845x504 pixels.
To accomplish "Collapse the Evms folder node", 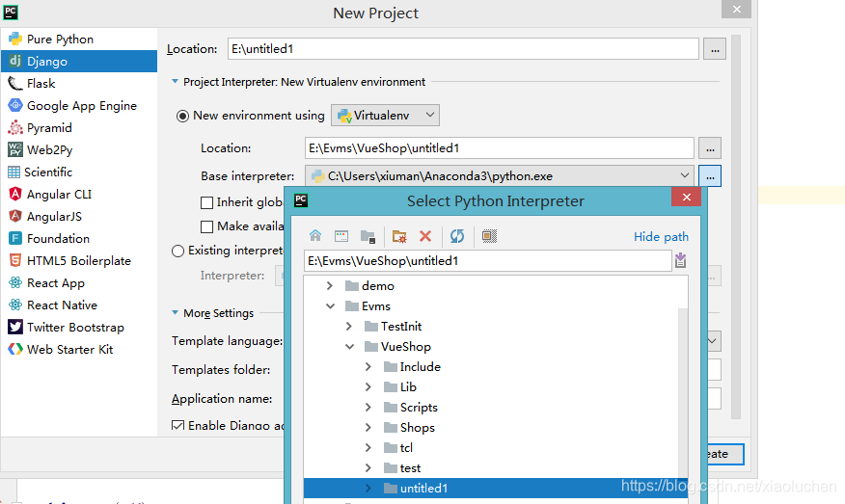I will [x=330, y=305].
